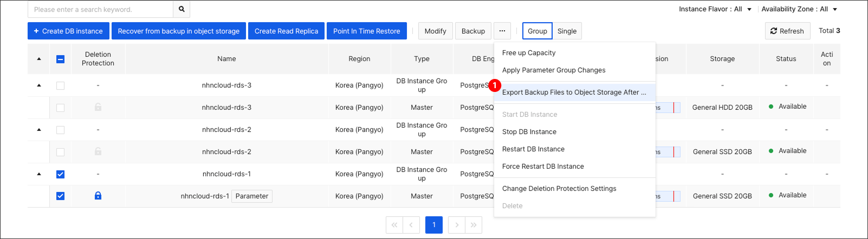Click Point In Time Restore button
The image size is (868, 239).
[367, 31]
